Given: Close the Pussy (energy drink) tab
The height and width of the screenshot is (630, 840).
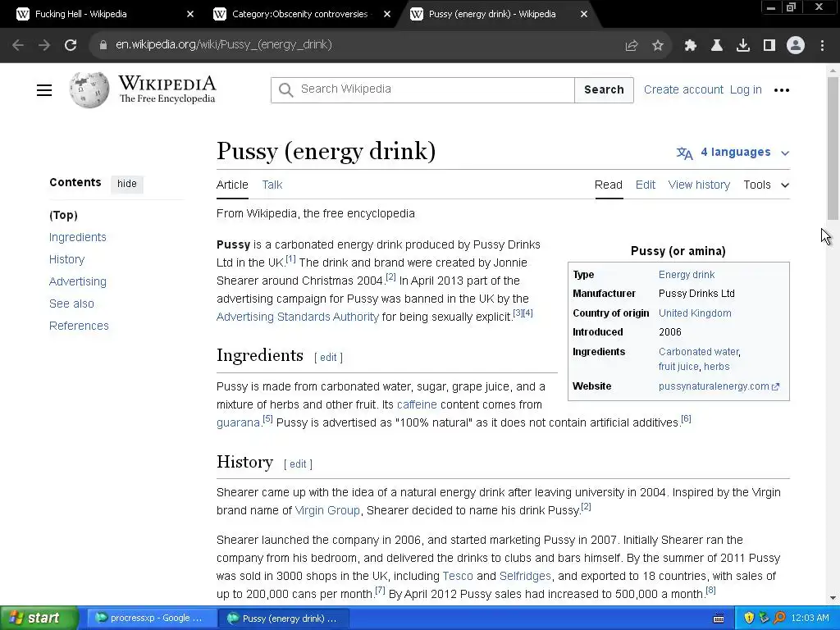Looking at the screenshot, I should tap(584, 15).
